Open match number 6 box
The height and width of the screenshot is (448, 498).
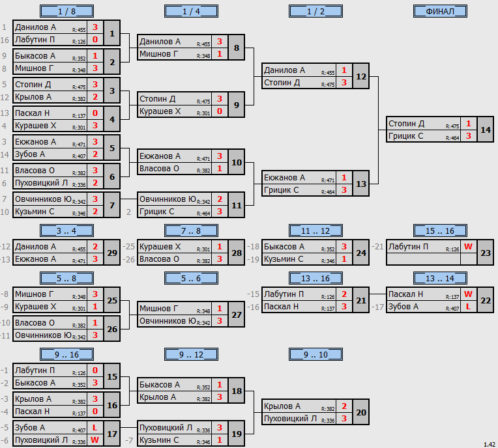[112, 176]
